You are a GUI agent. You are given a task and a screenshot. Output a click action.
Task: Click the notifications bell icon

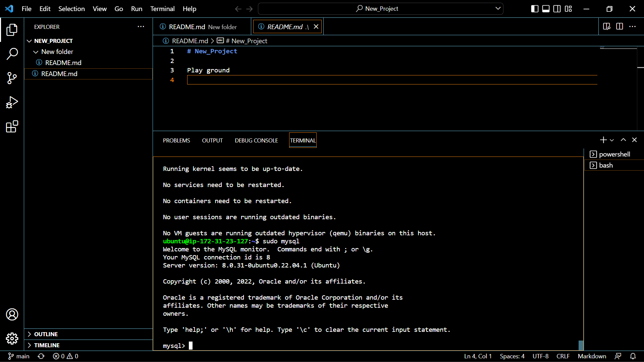coord(633,356)
